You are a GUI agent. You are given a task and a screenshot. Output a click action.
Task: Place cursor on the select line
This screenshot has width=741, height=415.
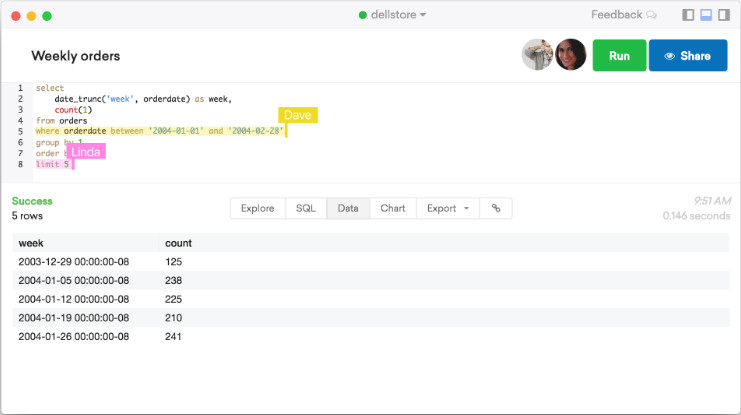[x=50, y=88]
